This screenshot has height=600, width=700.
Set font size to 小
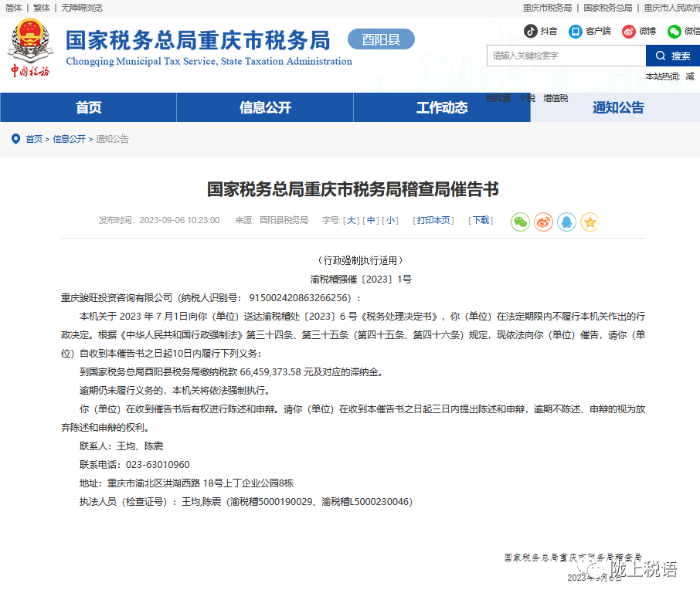390,220
